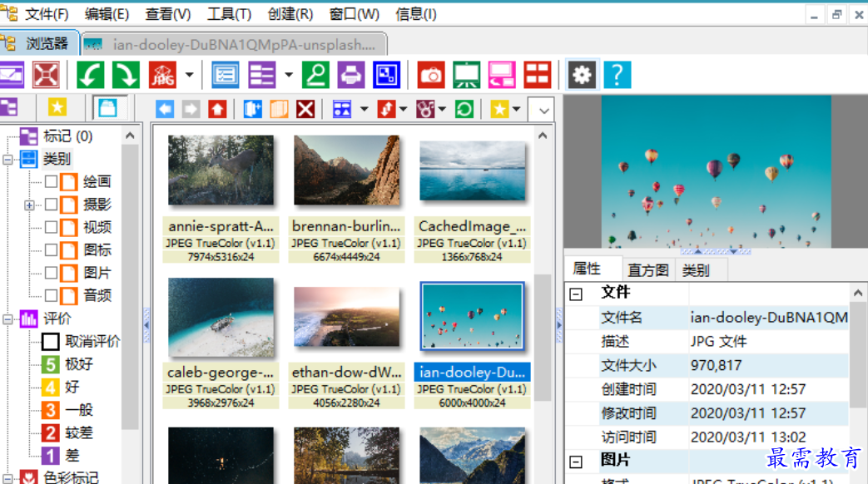Click the red camera capture icon
The image size is (868, 484).
(431, 75)
